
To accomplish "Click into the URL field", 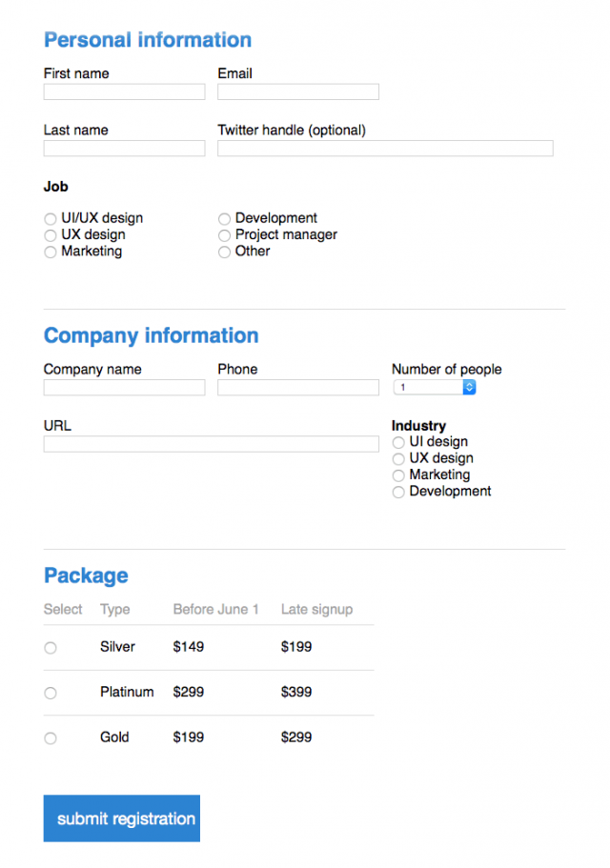I will [x=211, y=444].
